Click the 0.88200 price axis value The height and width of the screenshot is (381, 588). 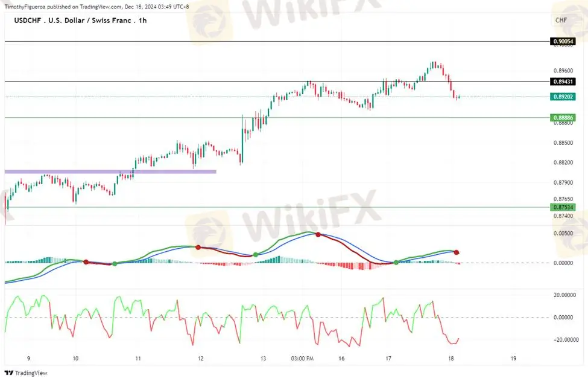563,162
